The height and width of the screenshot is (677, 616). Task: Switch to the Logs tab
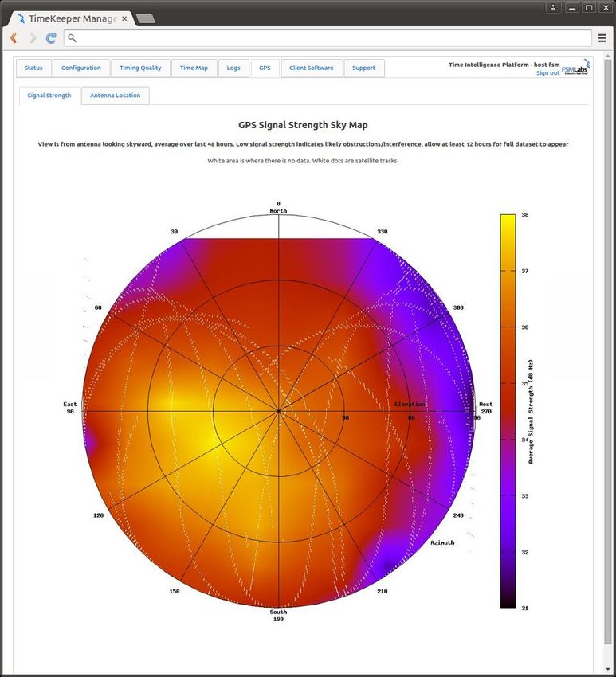click(x=233, y=68)
